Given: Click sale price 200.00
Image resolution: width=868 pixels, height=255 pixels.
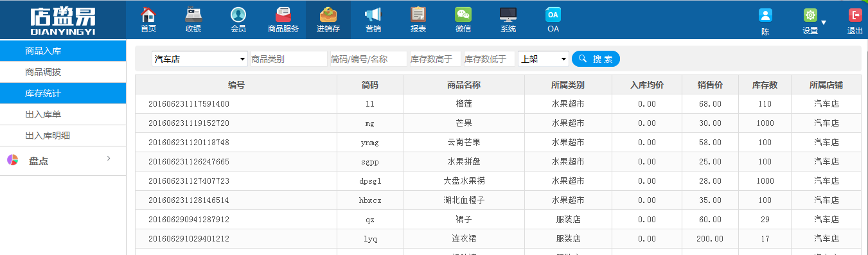Looking at the screenshot, I should click(x=711, y=239).
